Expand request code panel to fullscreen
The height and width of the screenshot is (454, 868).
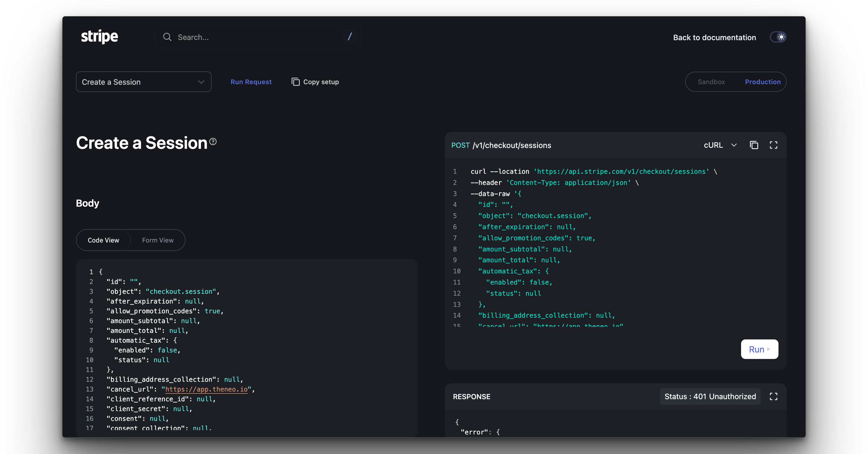[x=773, y=145]
